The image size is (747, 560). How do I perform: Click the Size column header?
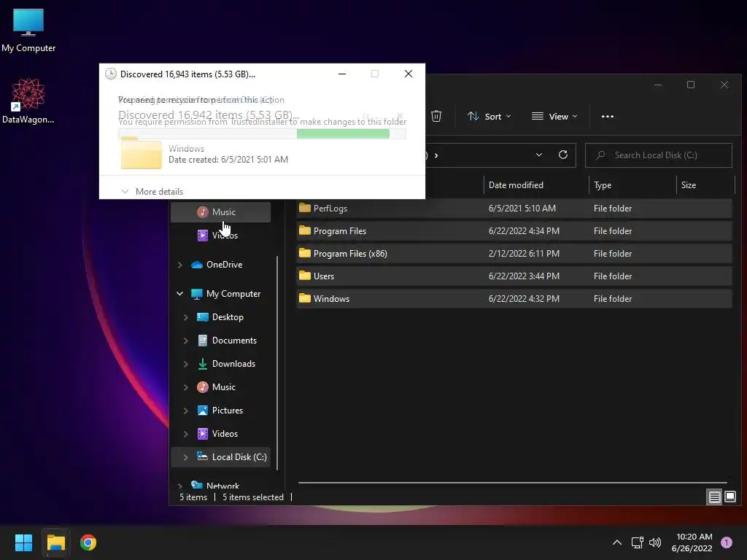click(689, 185)
